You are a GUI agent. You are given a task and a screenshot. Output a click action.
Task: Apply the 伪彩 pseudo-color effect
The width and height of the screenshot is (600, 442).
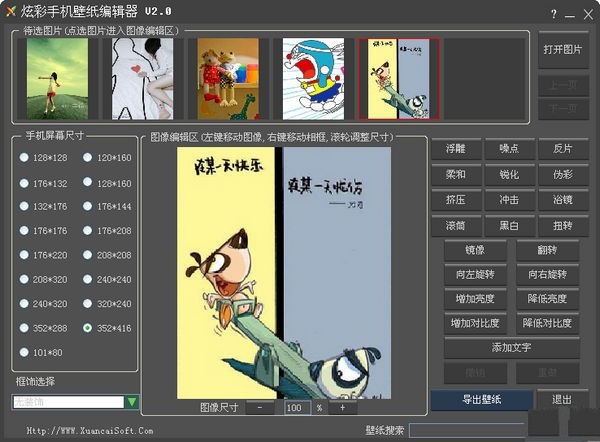tap(563, 175)
